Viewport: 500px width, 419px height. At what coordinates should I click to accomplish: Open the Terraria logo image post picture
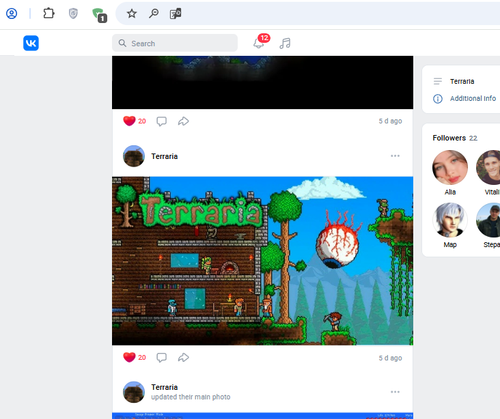point(262,261)
